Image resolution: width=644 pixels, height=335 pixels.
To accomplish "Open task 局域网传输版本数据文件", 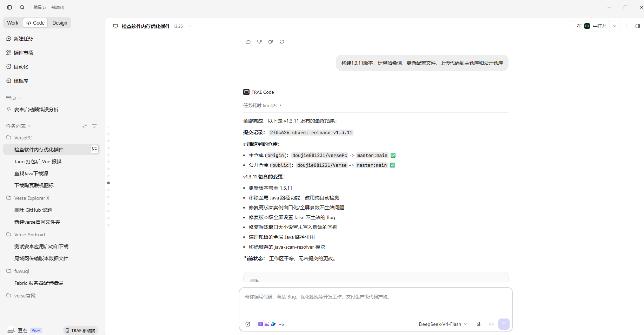I will click(x=41, y=258).
